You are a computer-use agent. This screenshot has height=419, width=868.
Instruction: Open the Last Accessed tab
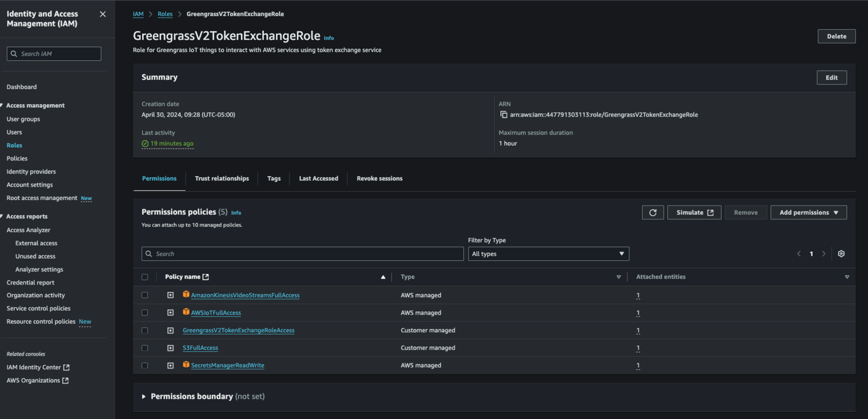pyautogui.click(x=318, y=178)
